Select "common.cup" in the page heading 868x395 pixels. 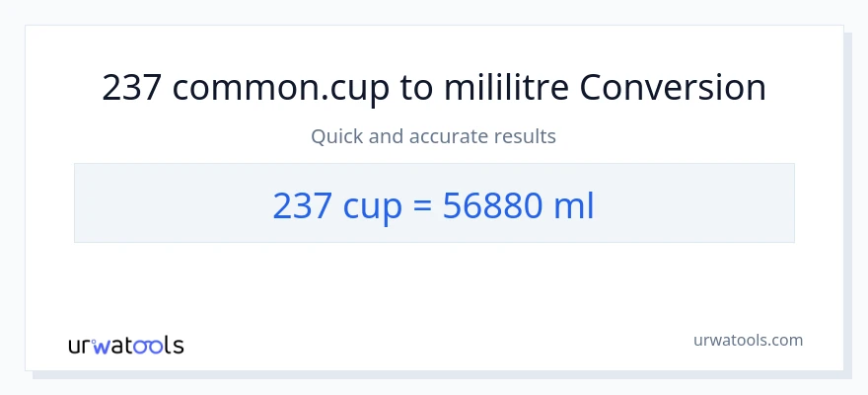[280, 88]
